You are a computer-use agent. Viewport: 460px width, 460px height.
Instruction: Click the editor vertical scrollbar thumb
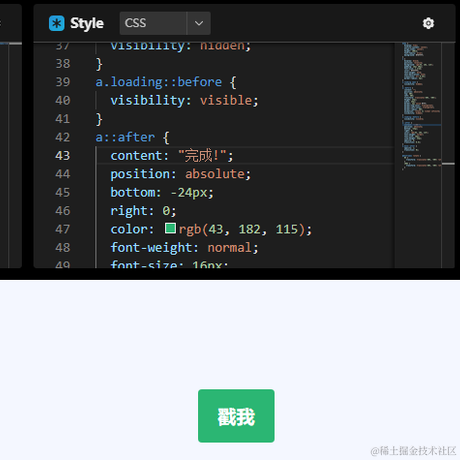(448, 164)
